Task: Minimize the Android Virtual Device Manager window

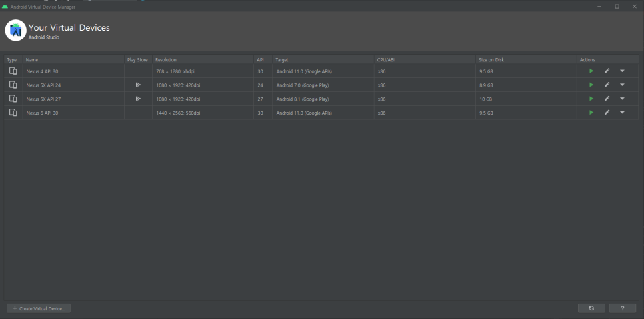Action: pos(599,7)
